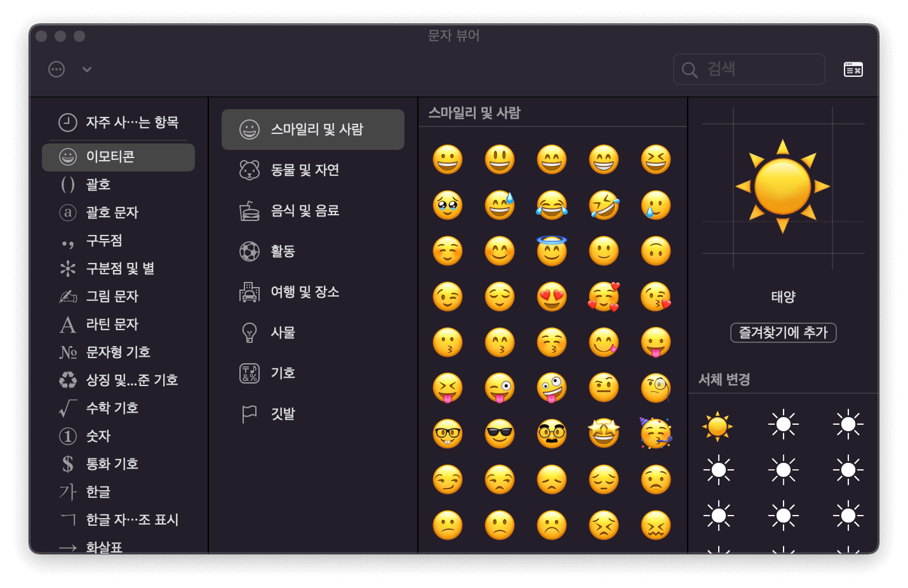Pick the upside-down face emoji
This screenshot has height=588, width=908.
tap(656, 251)
